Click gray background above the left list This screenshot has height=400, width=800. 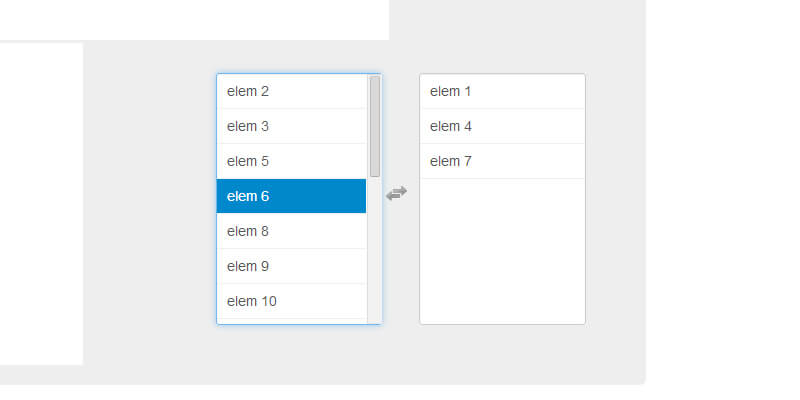300,50
